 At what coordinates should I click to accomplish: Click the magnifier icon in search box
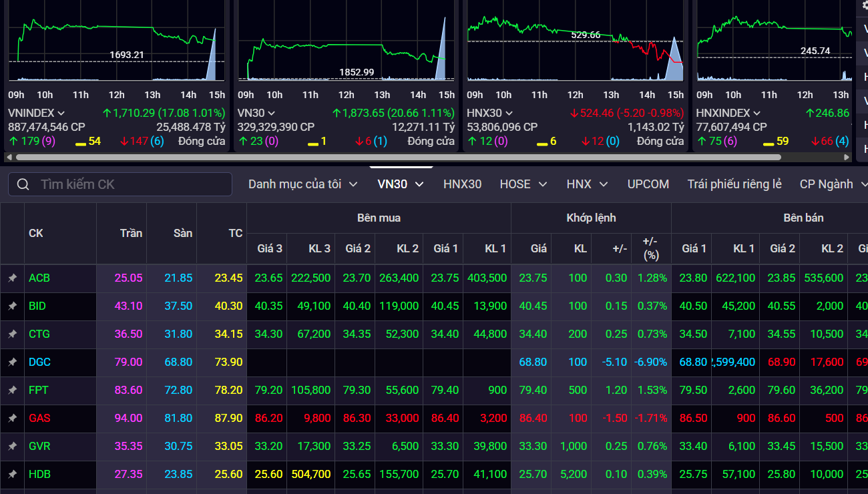(23, 184)
